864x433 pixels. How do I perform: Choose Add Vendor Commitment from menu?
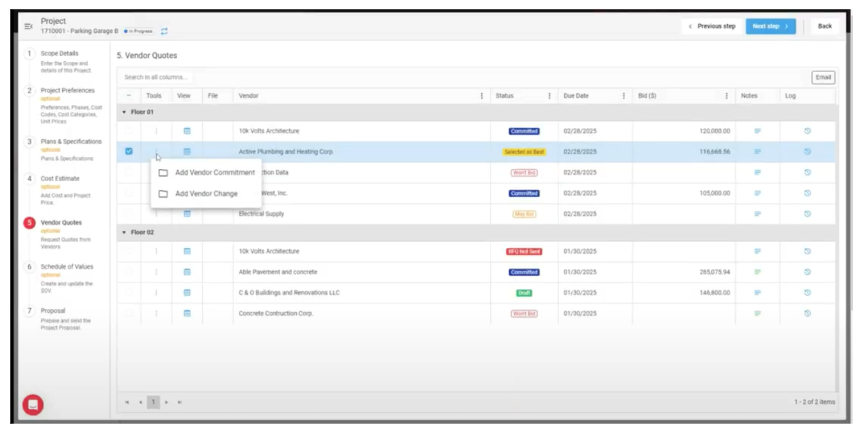coord(214,172)
